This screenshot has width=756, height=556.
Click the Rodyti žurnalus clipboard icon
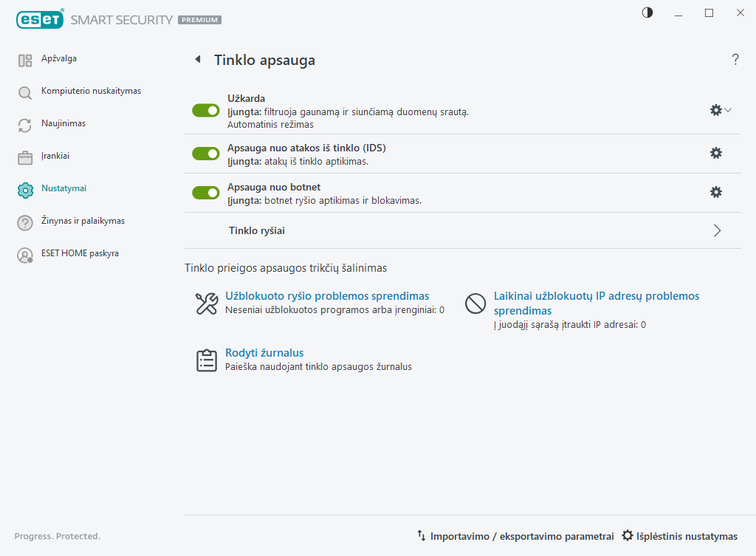206,360
